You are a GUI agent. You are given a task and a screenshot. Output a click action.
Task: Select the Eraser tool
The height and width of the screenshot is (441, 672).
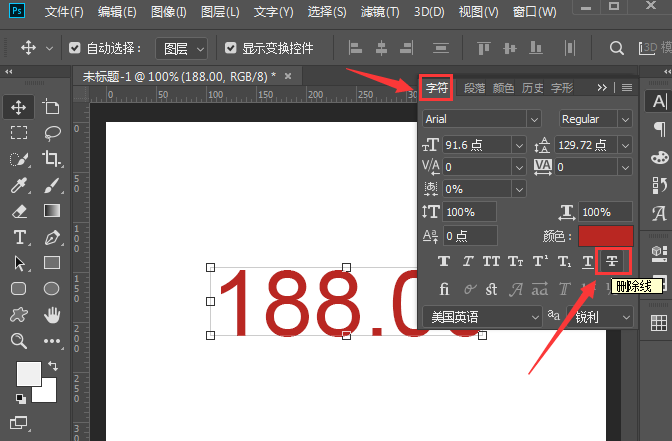pyautogui.click(x=19, y=211)
